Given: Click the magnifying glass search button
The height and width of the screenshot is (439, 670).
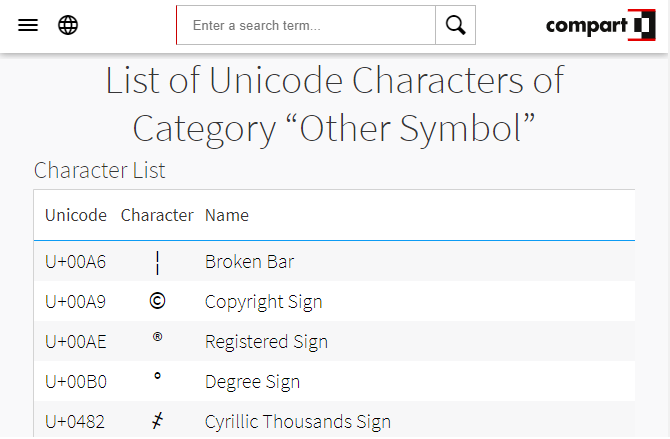Looking at the screenshot, I should coord(455,25).
